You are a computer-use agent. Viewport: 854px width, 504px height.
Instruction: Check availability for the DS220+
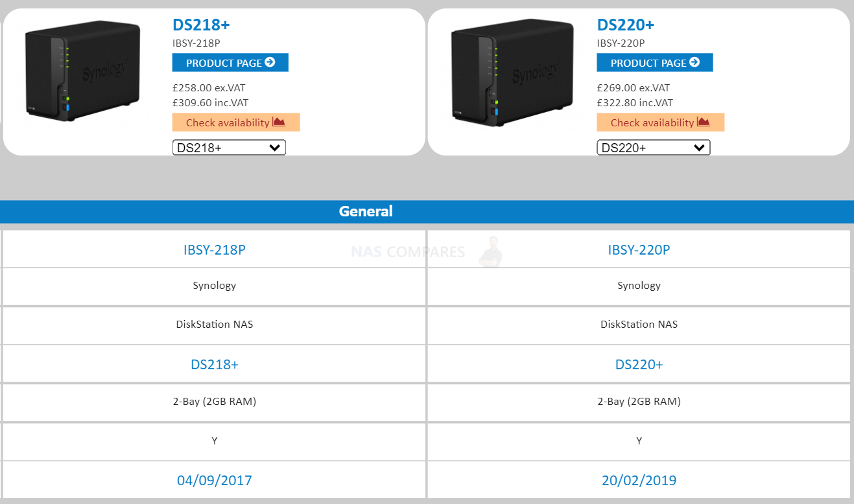(661, 122)
